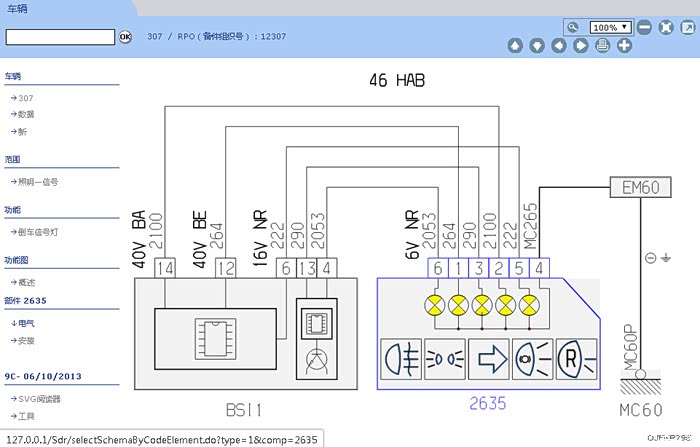The width and height of the screenshot is (700, 447).
Task: Open the 安装 link
Action: pos(26,340)
